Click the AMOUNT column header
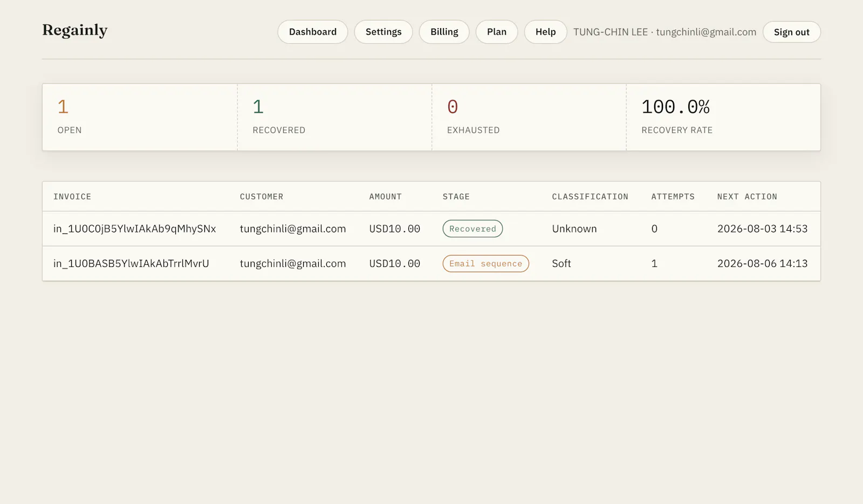This screenshot has width=863, height=504. 385,197
